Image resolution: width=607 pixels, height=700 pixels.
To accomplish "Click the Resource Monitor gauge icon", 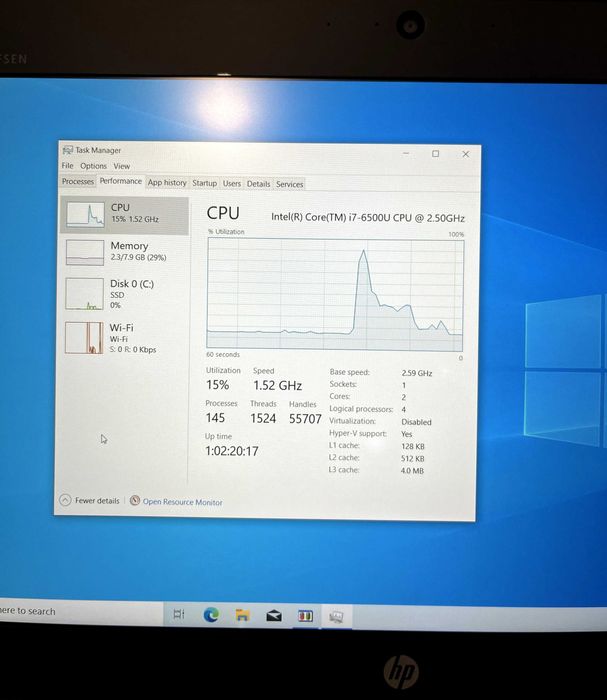I will (134, 500).
